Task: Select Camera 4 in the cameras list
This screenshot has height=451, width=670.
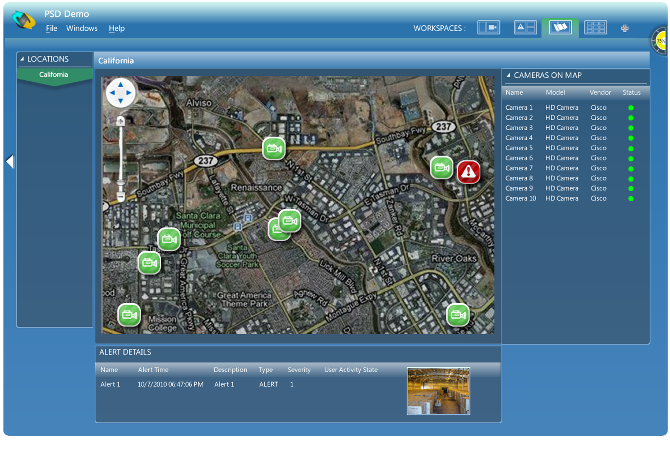Action: coord(519,138)
